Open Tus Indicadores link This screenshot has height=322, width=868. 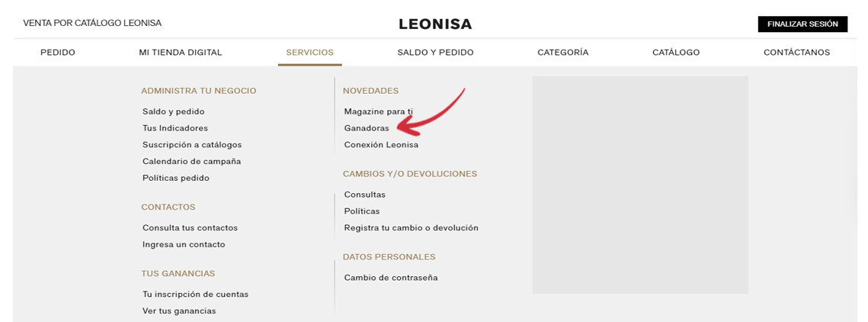(x=175, y=128)
